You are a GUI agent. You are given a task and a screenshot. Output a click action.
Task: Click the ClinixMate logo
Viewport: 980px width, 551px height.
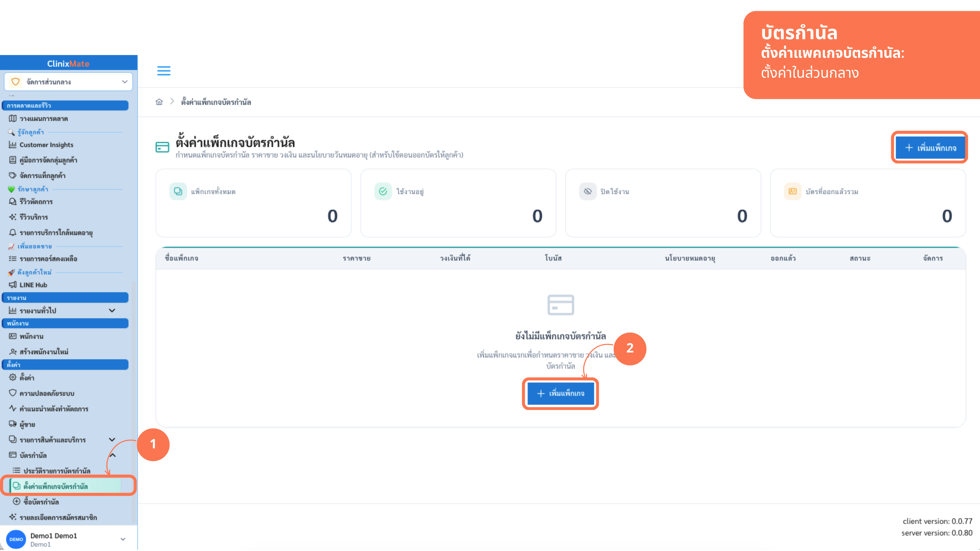68,64
